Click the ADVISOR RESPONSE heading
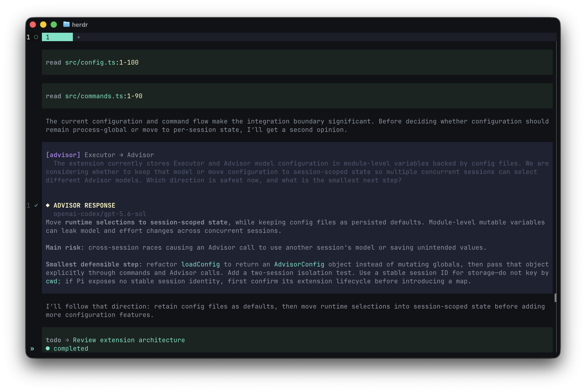The image size is (586, 392). point(84,205)
